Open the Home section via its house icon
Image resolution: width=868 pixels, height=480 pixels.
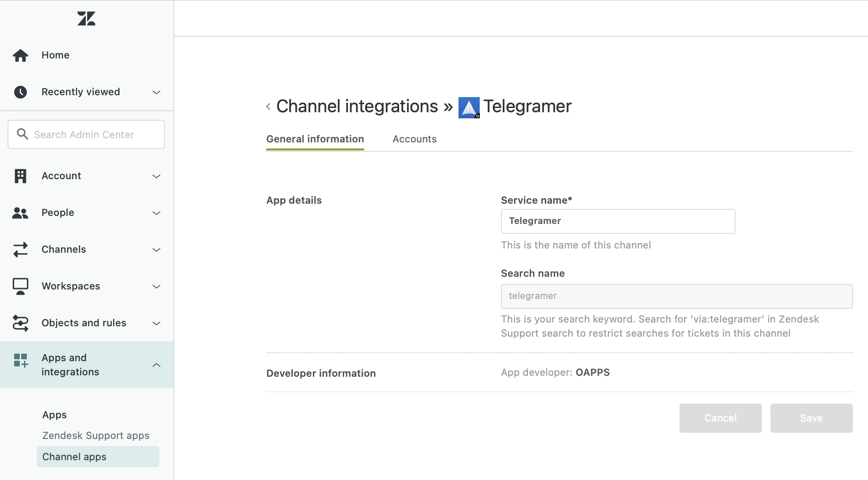[x=21, y=55]
